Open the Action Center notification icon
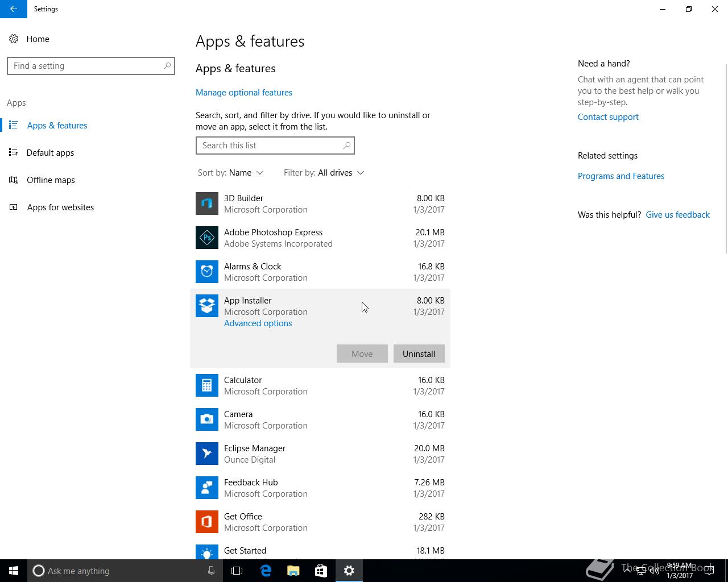The height and width of the screenshot is (582, 728). click(709, 571)
